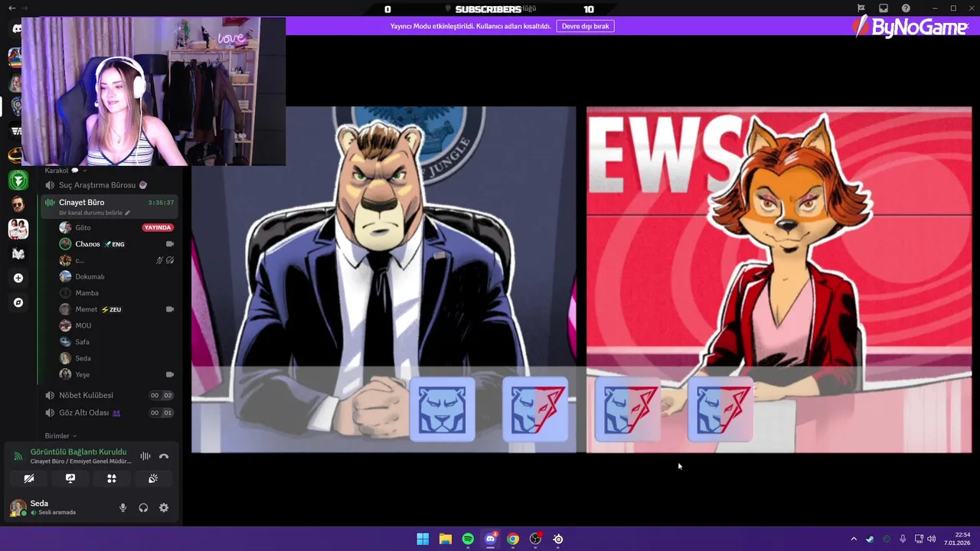980x551 pixels.
Task: Click the Devre dışı bırak button
Action: pyautogui.click(x=586, y=26)
